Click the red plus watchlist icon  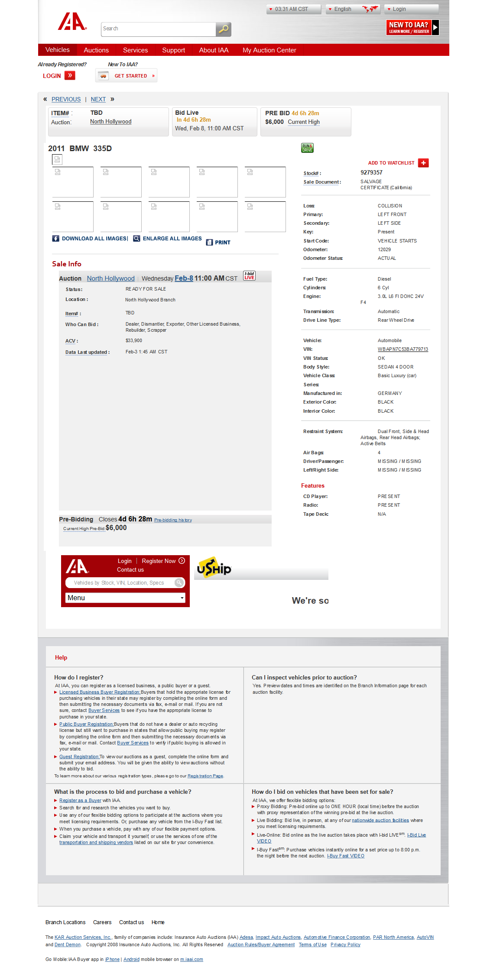[x=423, y=163]
